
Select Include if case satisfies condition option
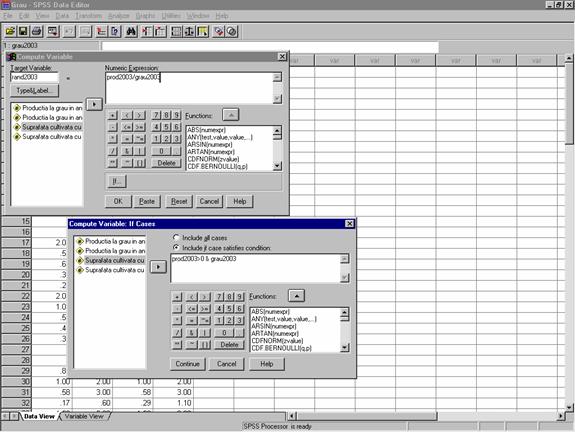coord(176,248)
